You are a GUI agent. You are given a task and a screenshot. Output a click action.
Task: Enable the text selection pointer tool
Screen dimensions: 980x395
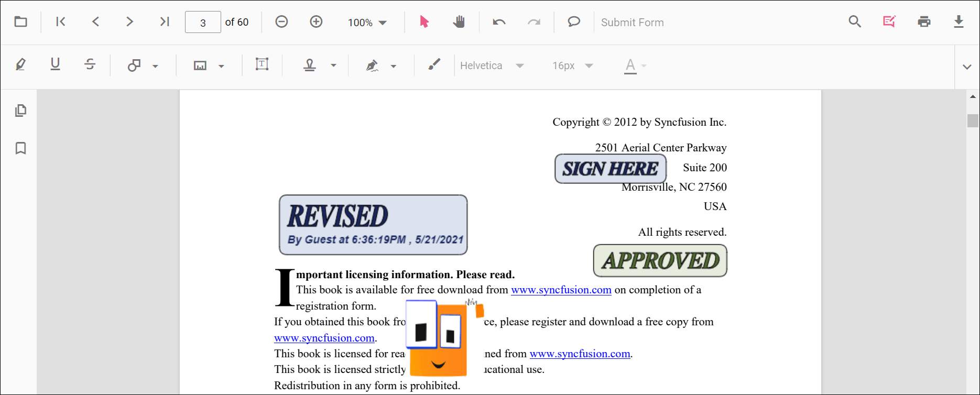pyautogui.click(x=424, y=22)
